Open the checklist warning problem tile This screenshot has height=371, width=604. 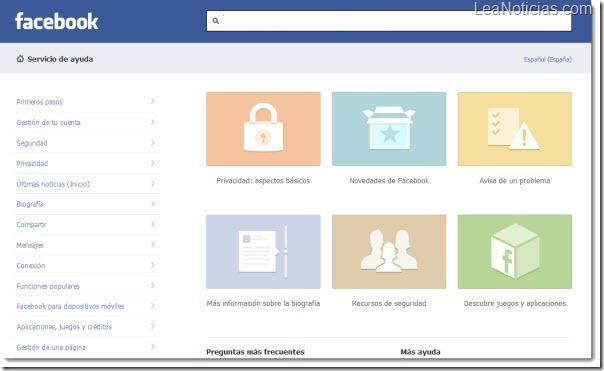[x=515, y=129]
